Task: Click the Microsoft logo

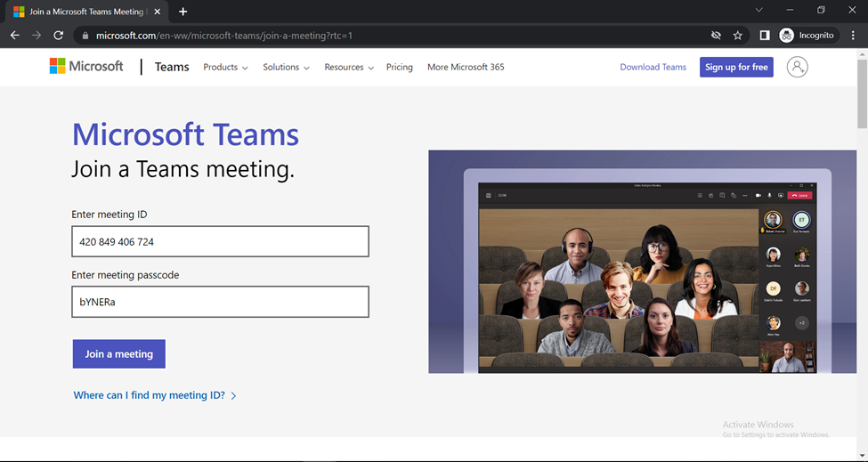Action: coord(86,67)
